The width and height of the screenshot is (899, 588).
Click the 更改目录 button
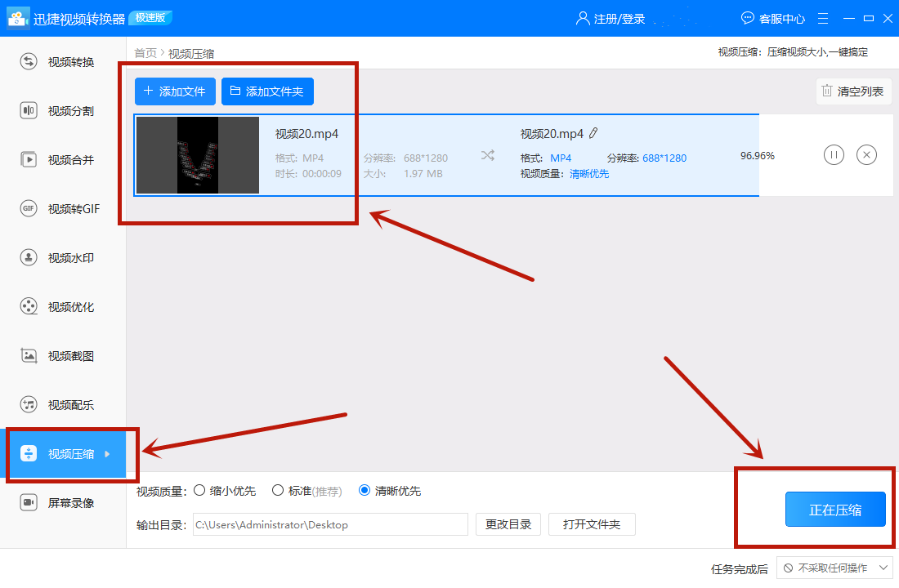[508, 524]
